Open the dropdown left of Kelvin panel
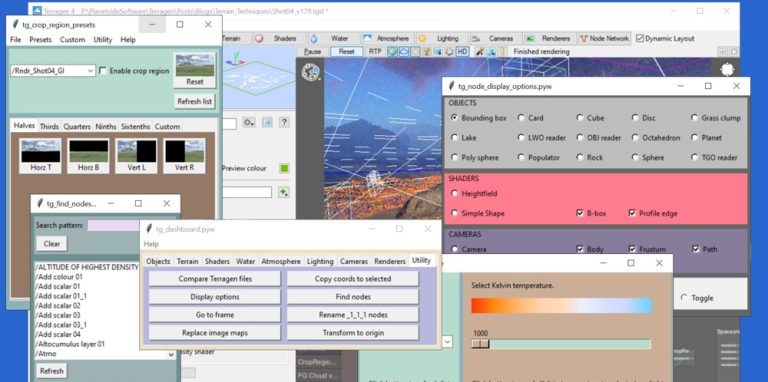The image size is (768, 382). tap(447, 341)
